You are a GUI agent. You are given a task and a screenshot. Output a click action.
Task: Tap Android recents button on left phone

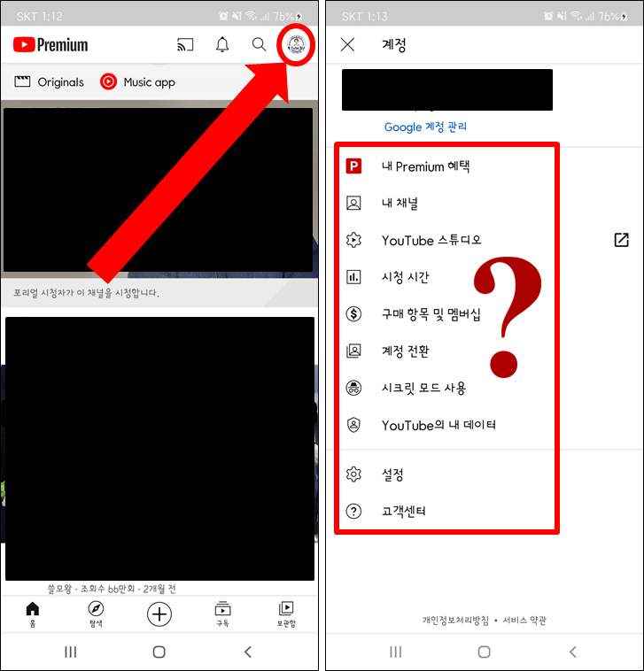point(70,652)
